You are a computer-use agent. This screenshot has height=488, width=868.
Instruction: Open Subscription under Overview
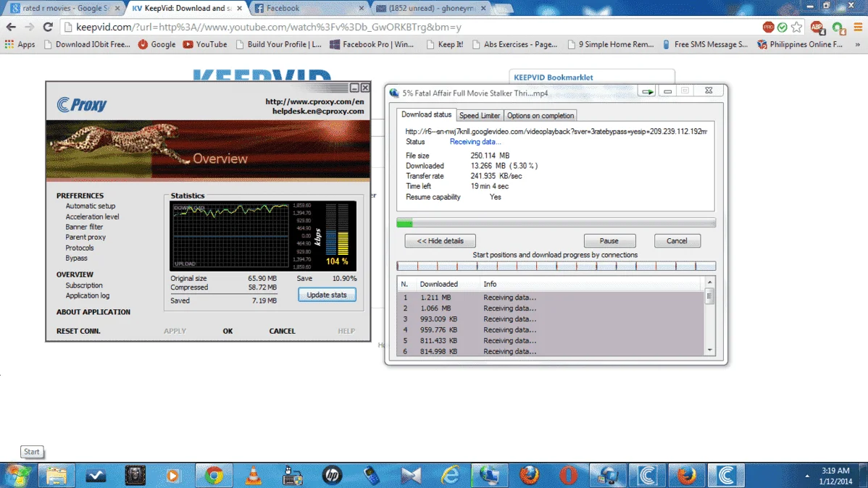coord(83,285)
